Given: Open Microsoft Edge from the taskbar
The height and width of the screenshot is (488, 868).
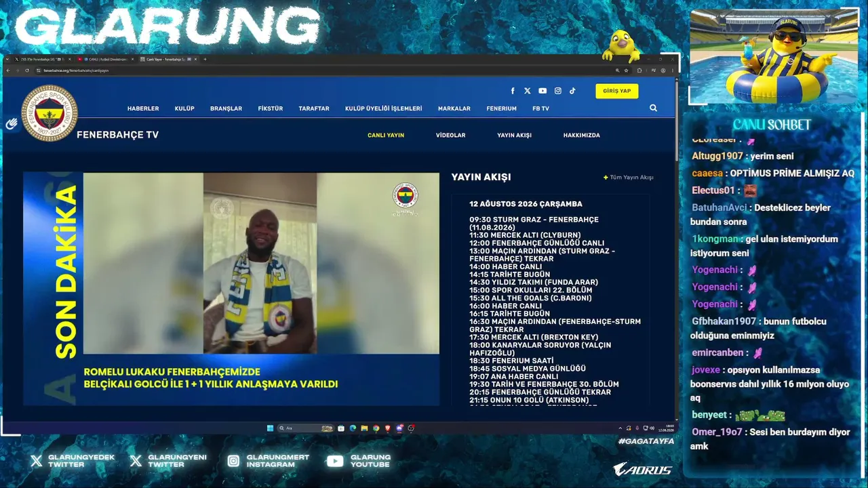Looking at the screenshot, I should [353, 428].
